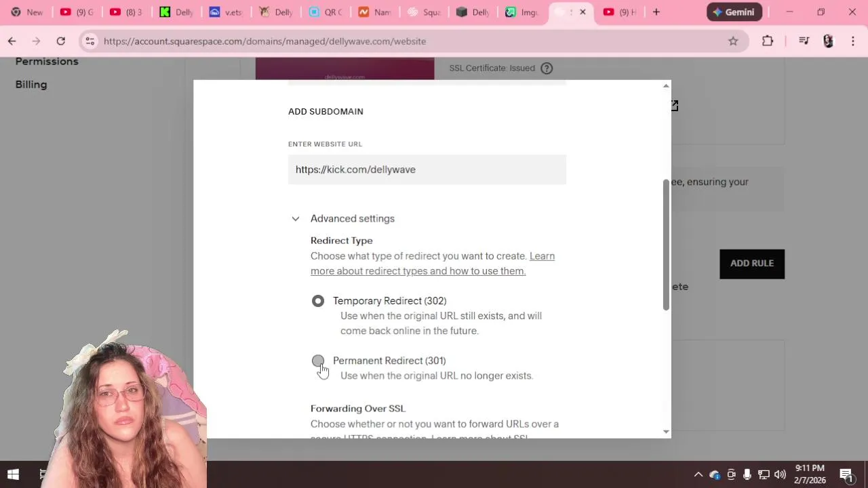Click the dialog scrollbar thumb

[666, 245]
